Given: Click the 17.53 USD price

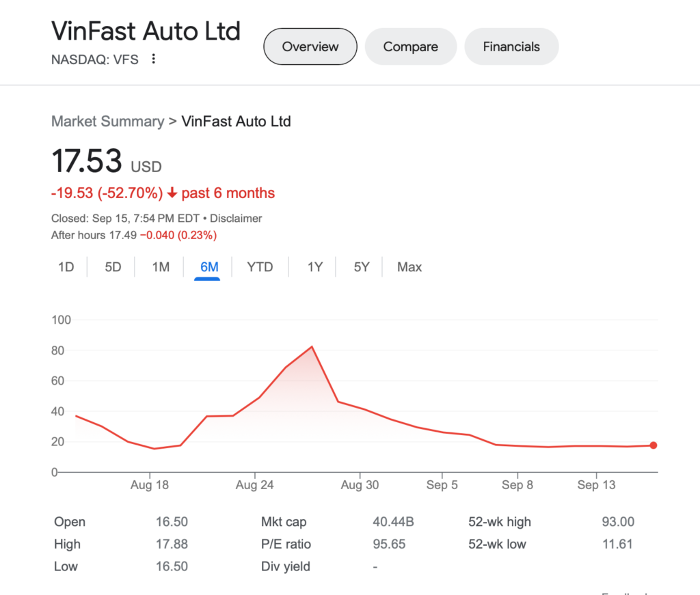Looking at the screenshot, I should [x=106, y=161].
